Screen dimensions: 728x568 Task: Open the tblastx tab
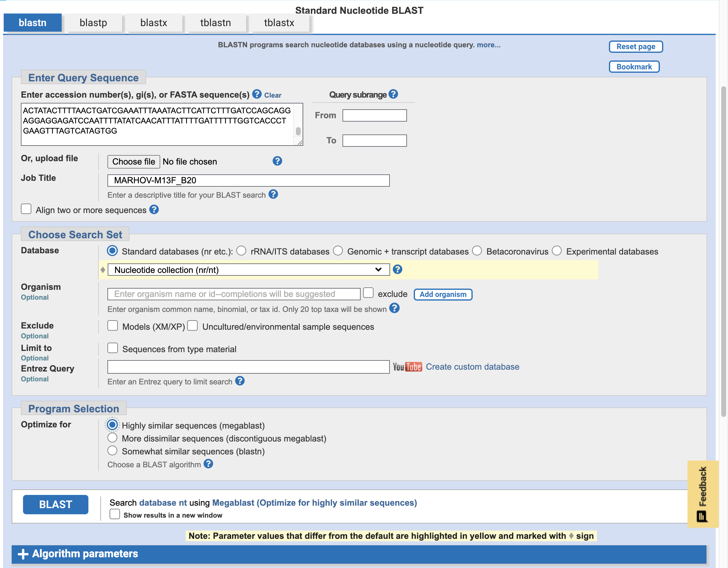pos(279,23)
